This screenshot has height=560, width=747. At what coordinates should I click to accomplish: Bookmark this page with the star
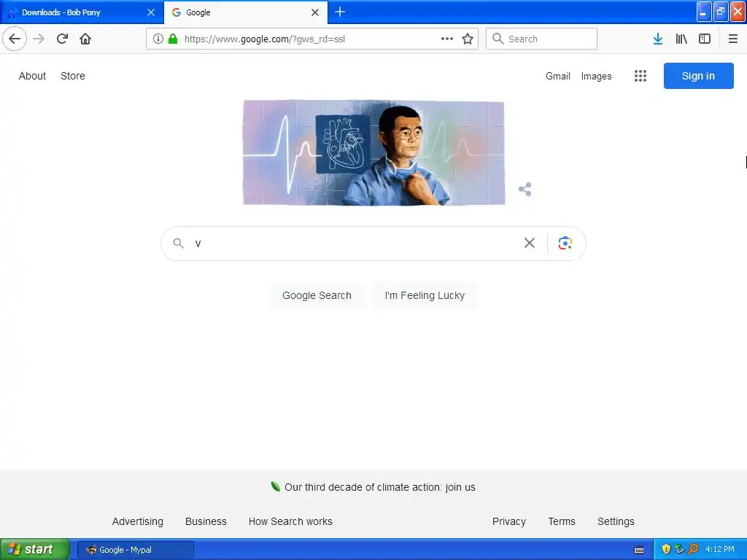[x=468, y=39]
